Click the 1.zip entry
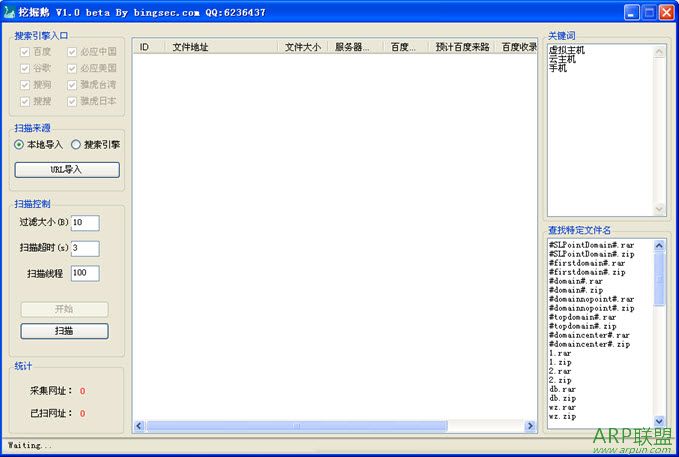679x457 pixels. [560, 363]
